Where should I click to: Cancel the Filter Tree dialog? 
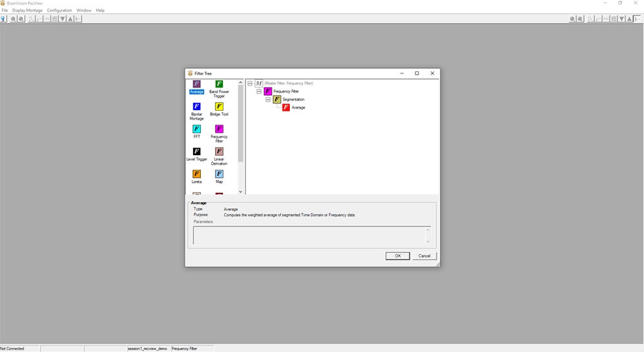pyautogui.click(x=424, y=256)
